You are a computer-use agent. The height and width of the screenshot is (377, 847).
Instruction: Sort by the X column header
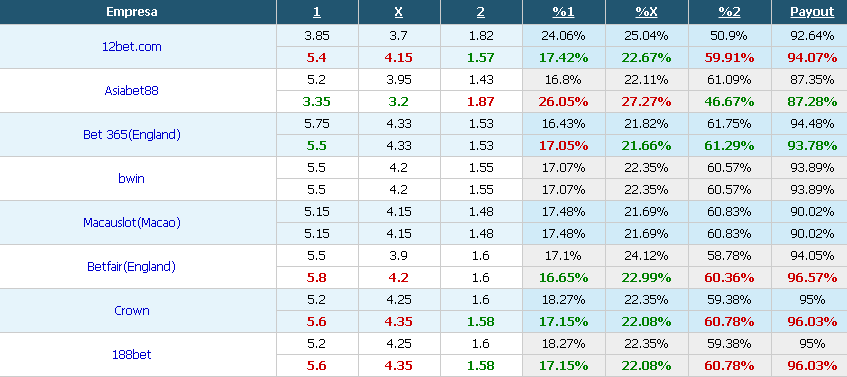399,12
